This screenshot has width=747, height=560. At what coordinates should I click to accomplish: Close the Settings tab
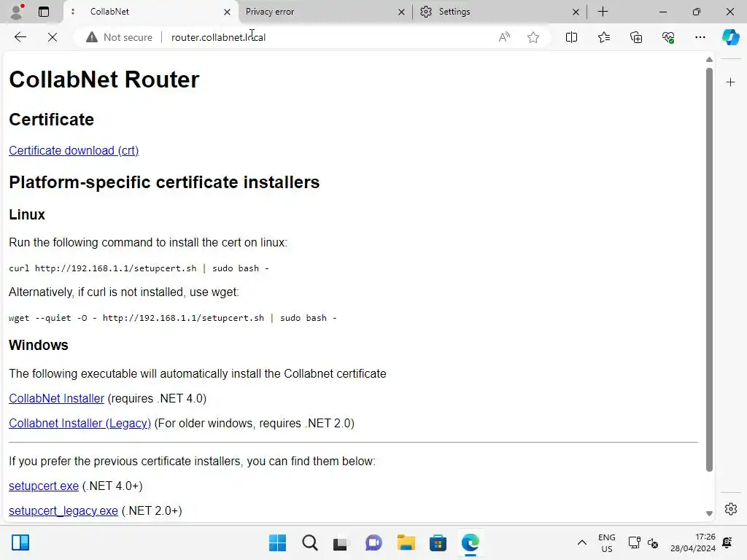[576, 12]
